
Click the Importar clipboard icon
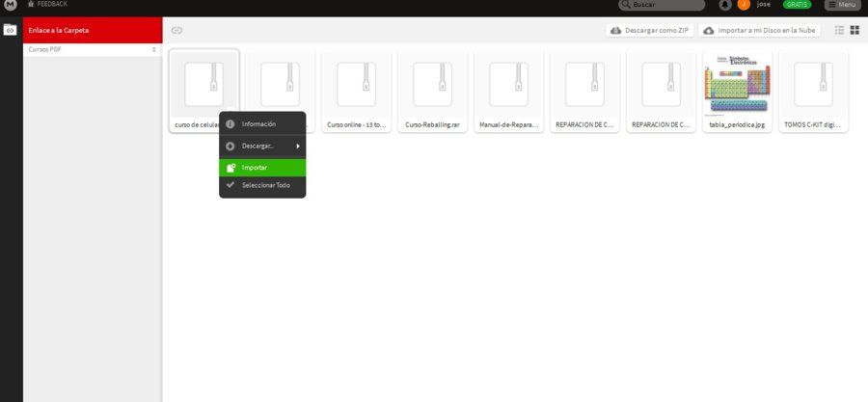[x=231, y=168]
